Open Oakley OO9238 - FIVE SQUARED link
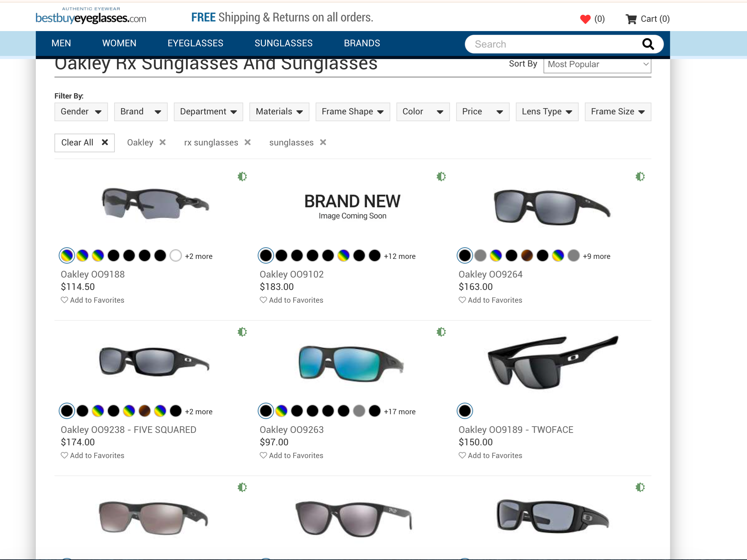The width and height of the screenshot is (747, 560). tap(128, 430)
